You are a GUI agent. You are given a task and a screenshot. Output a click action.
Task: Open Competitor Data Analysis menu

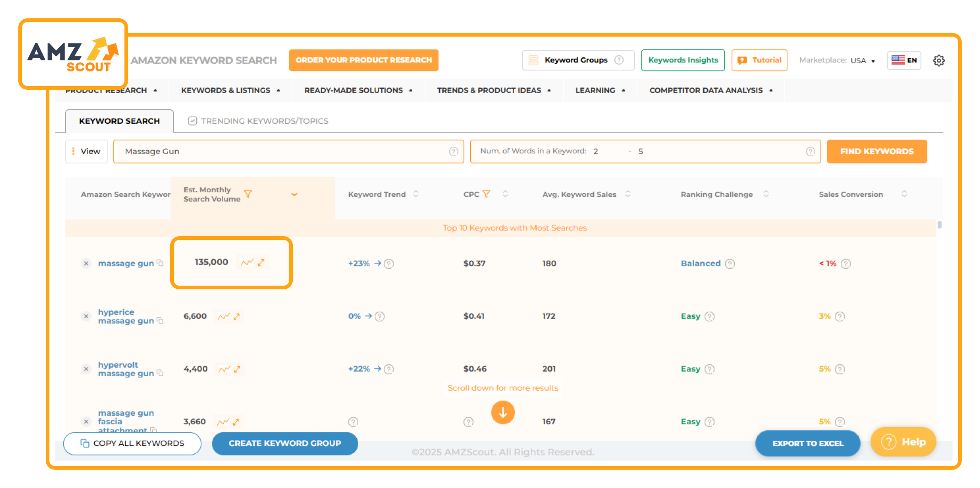[711, 91]
